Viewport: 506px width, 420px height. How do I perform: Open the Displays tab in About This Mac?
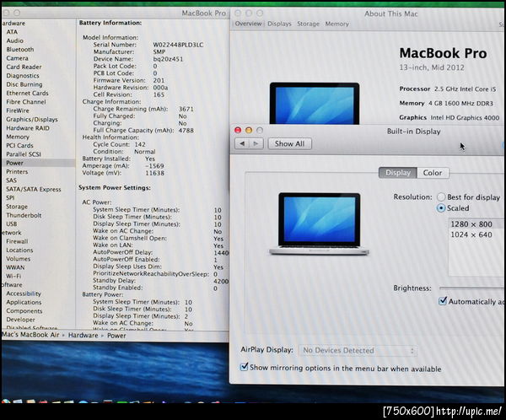[279, 24]
